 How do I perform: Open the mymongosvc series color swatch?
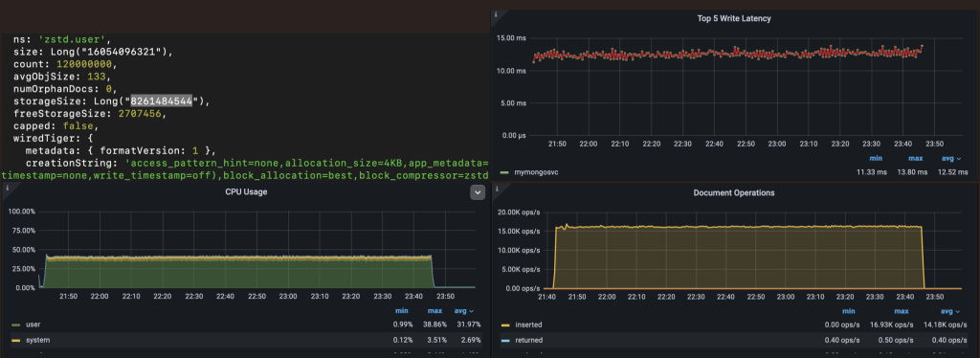[505, 171]
